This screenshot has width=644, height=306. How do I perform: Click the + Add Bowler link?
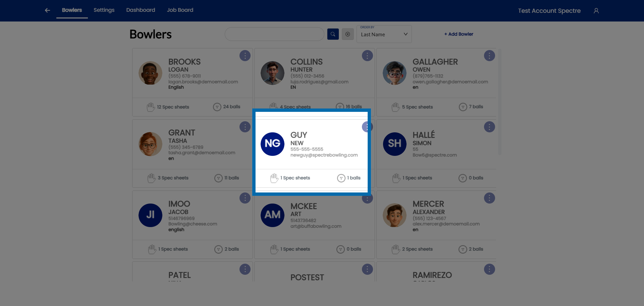pyautogui.click(x=459, y=34)
